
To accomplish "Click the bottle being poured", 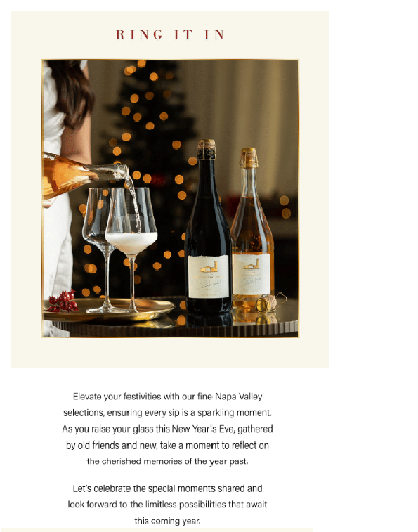I will coord(84,174).
